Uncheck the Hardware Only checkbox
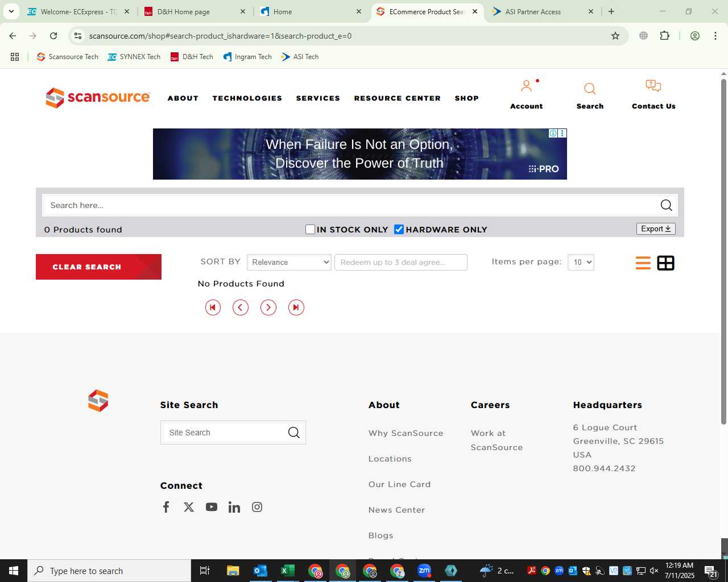 399,229
